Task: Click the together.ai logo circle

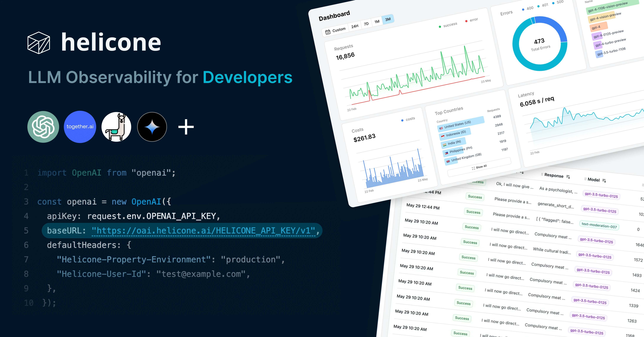Action: pyautogui.click(x=80, y=127)
